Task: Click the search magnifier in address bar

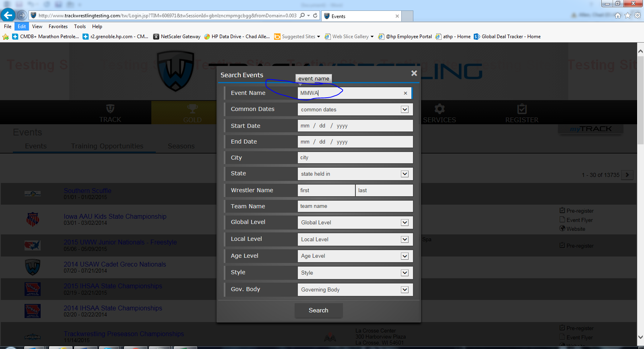Action: [302, 15]
